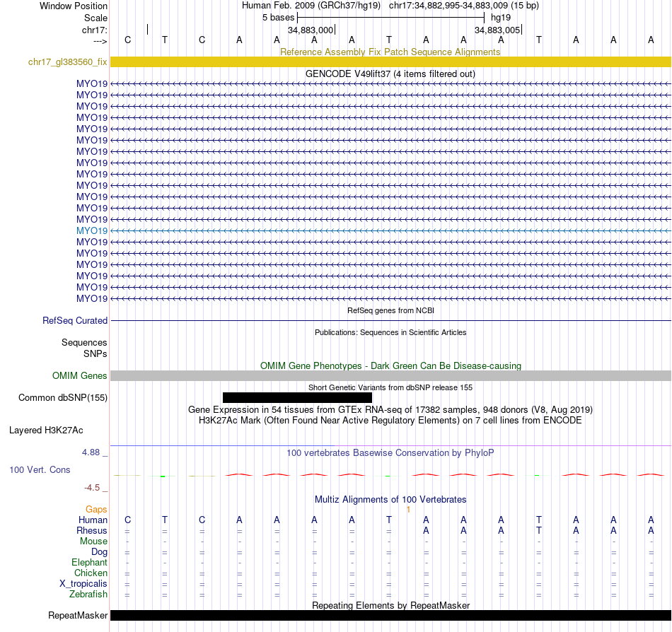Click the chr17: ruler label

coord(94,30)
